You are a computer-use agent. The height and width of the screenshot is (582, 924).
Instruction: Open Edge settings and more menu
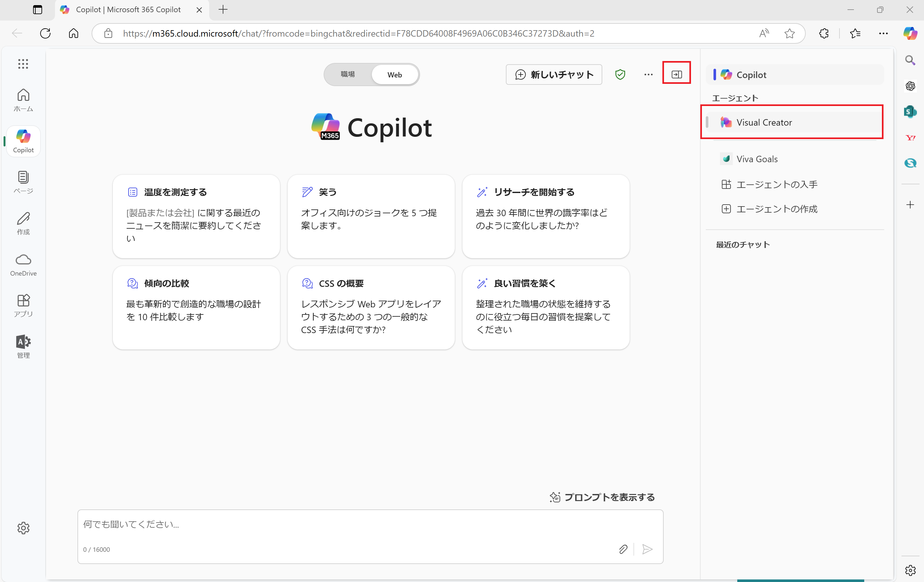click(883, 33)
